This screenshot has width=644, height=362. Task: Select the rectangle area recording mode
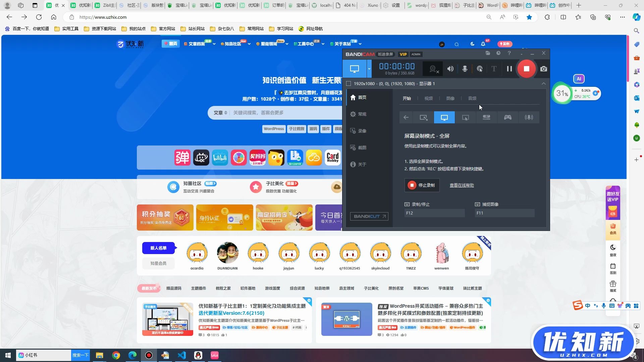[x=423, y=117]
